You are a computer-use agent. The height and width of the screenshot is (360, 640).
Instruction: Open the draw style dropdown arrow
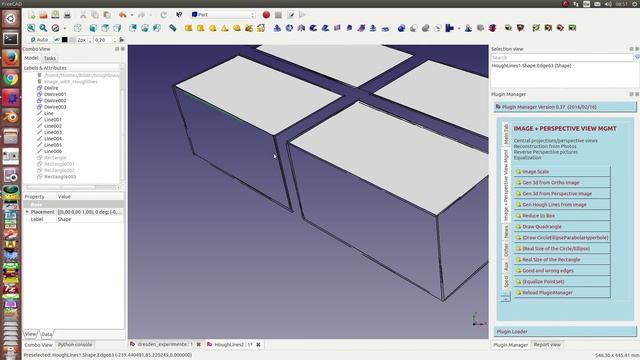[x=65, y=28]
